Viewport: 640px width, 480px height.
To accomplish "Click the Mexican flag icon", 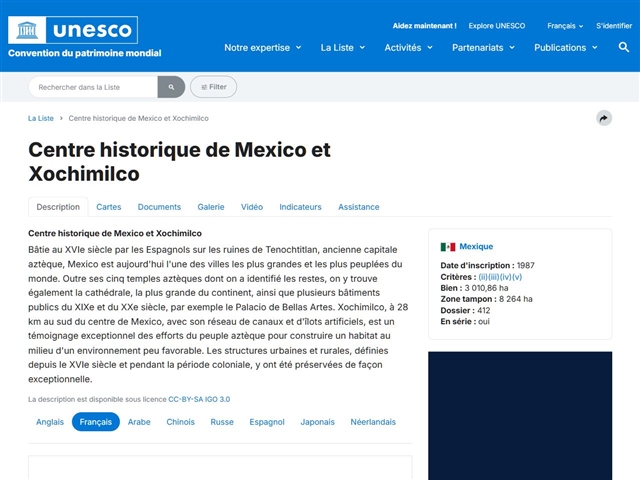I will 448,247.
